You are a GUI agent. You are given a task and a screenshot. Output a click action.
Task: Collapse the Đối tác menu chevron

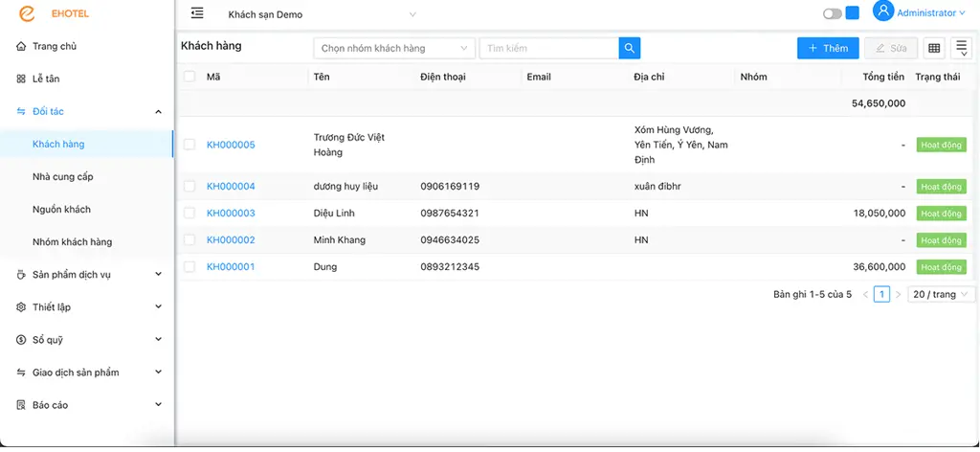tap(158, 112)
